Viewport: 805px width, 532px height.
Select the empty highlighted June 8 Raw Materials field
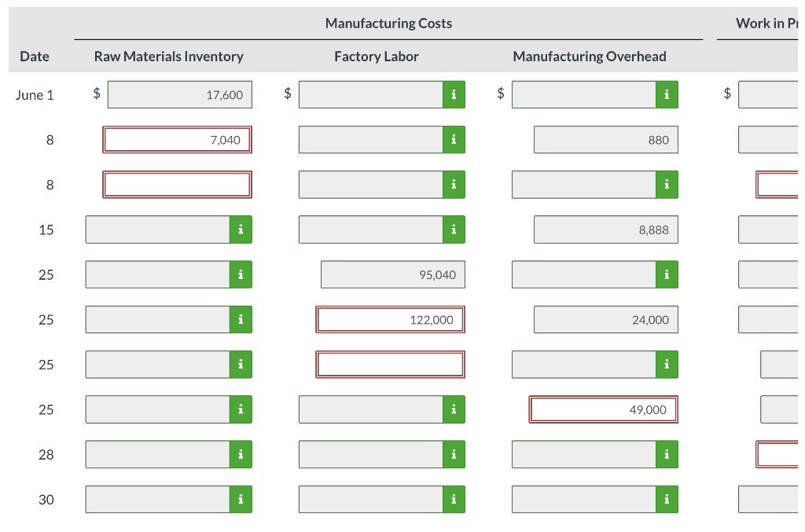pos(177,184)
